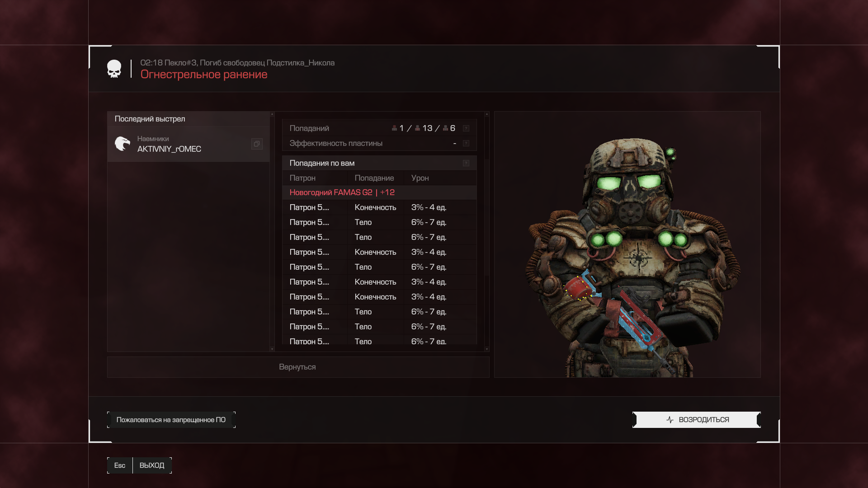
Task: Click the Наемники faction label
Action: click(153, 139)
